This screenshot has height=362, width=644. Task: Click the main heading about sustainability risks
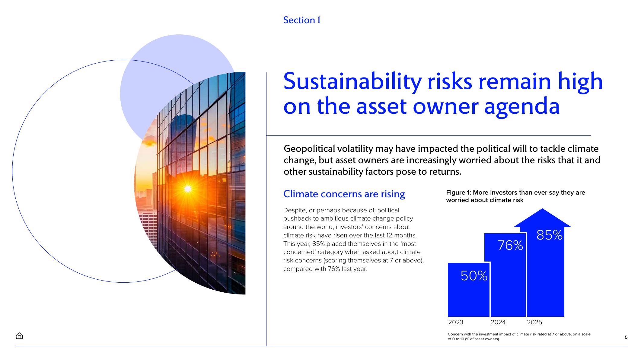point(443,94)
